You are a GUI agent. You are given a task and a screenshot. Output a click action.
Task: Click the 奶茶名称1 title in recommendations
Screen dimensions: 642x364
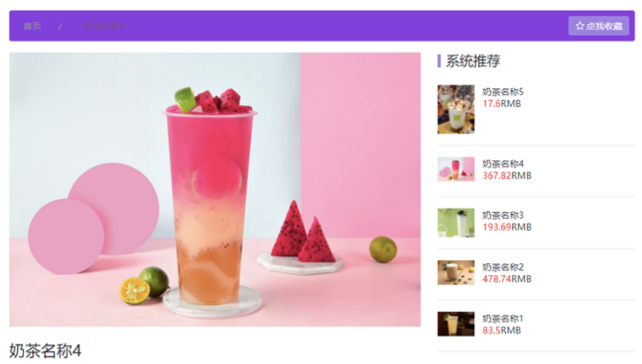click(x=503, y=319)
